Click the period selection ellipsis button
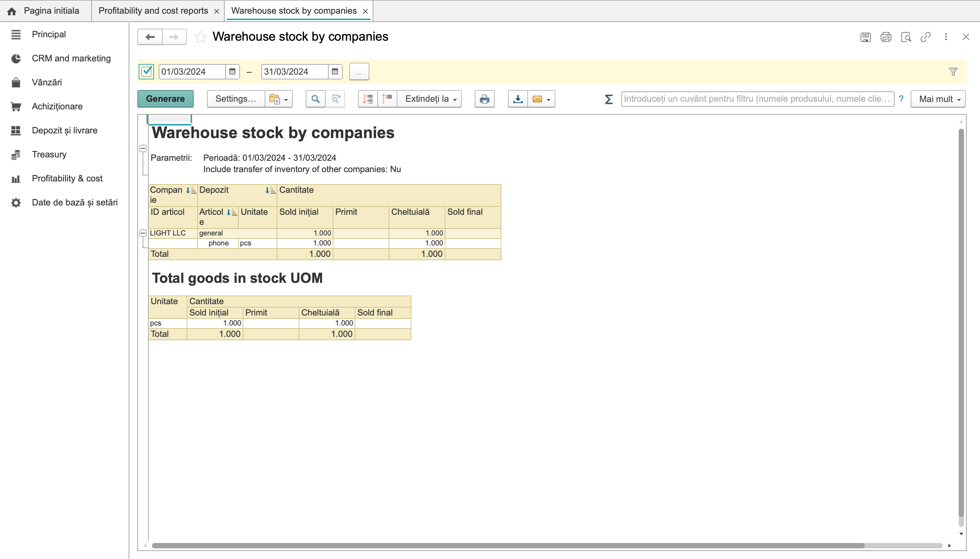 pos(359,72)
